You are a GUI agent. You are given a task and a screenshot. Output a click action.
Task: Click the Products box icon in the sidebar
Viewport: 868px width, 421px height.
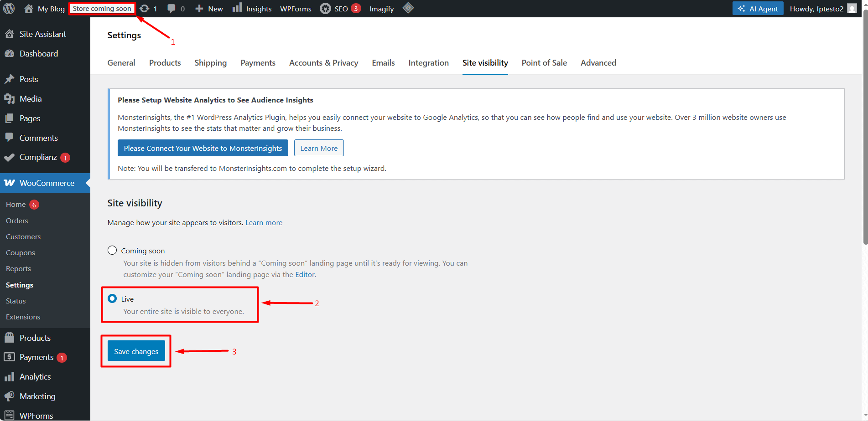click(10, 337)
